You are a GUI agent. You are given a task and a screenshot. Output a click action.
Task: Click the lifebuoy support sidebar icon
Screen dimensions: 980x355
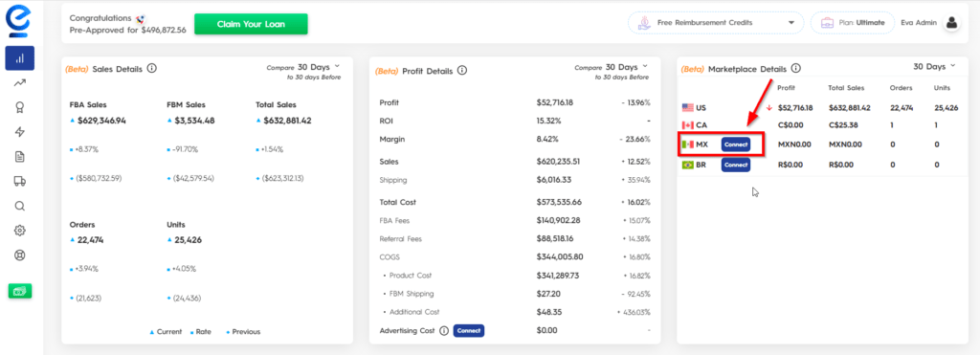tap(19, 255)
